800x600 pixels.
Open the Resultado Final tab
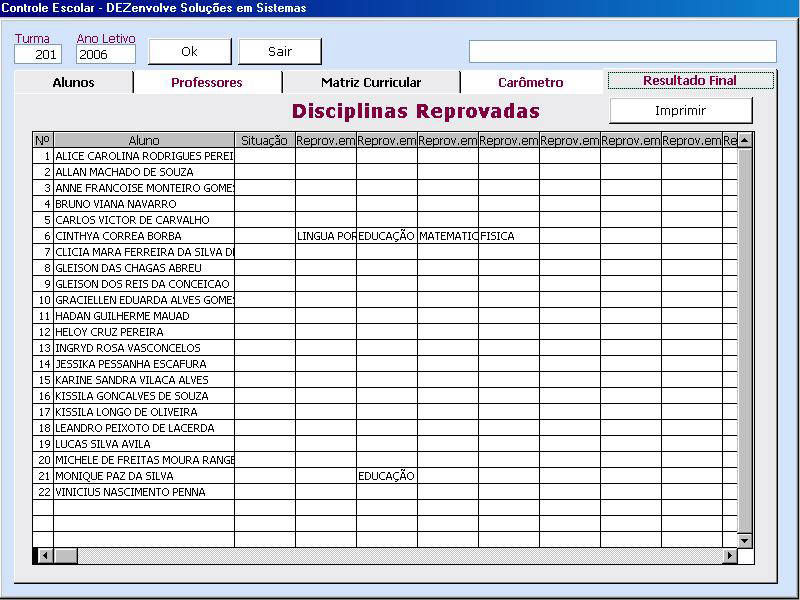[690, 81]
